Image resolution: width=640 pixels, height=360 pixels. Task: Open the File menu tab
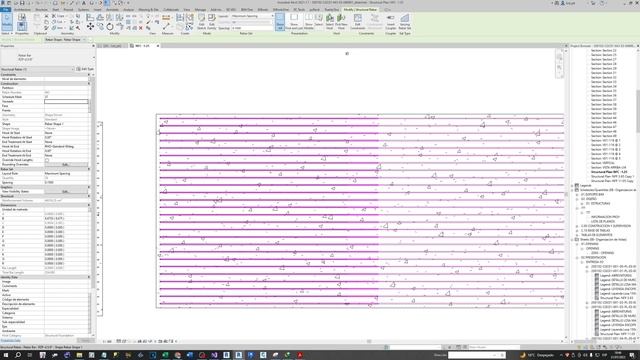(5, 9)
